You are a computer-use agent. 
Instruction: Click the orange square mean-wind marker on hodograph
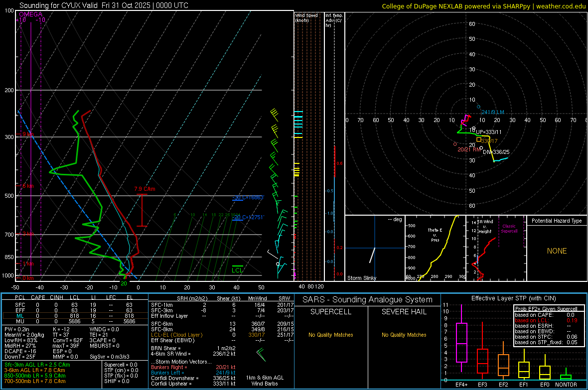tap(478, 139)
